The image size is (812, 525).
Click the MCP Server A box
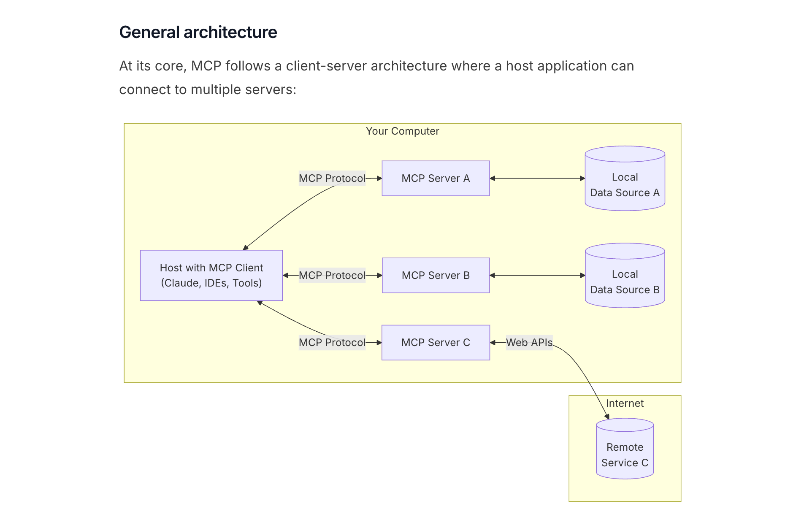tap(436, 179)
